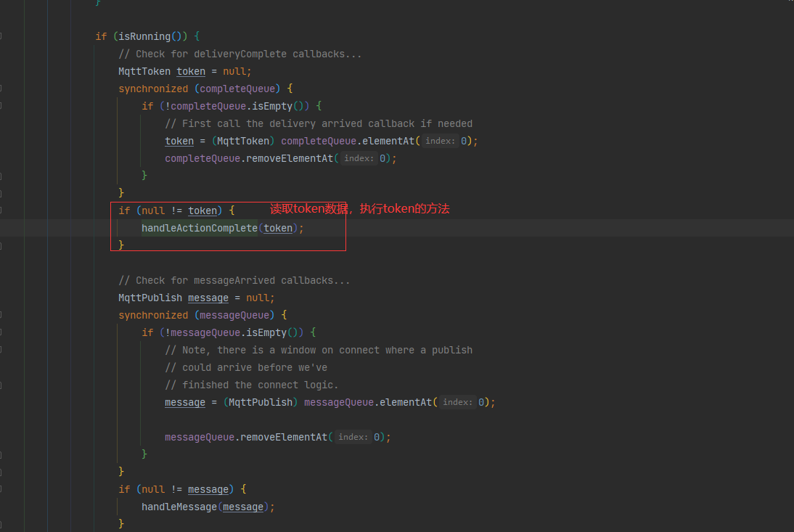Click token in 'if (null != token)'
The width and height of the screenshot is (794, 532).
click(x=202, y=210)
